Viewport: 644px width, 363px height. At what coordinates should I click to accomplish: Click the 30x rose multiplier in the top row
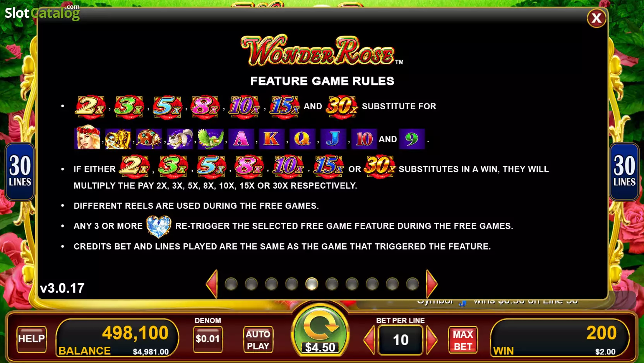tap(341, 106)
